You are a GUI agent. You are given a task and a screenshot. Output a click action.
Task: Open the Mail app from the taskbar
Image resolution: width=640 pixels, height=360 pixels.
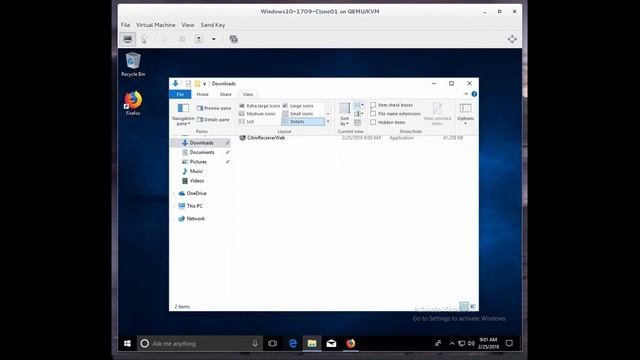click(331, 343)
